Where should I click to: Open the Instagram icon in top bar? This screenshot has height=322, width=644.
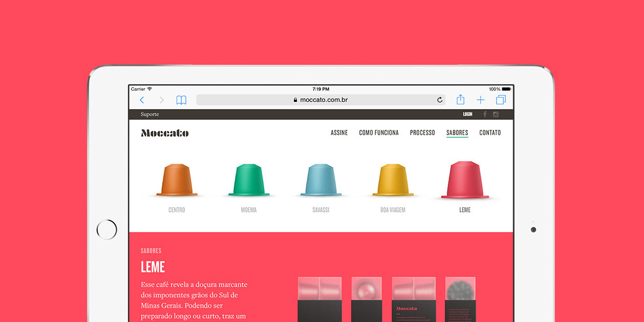(496, 114)
